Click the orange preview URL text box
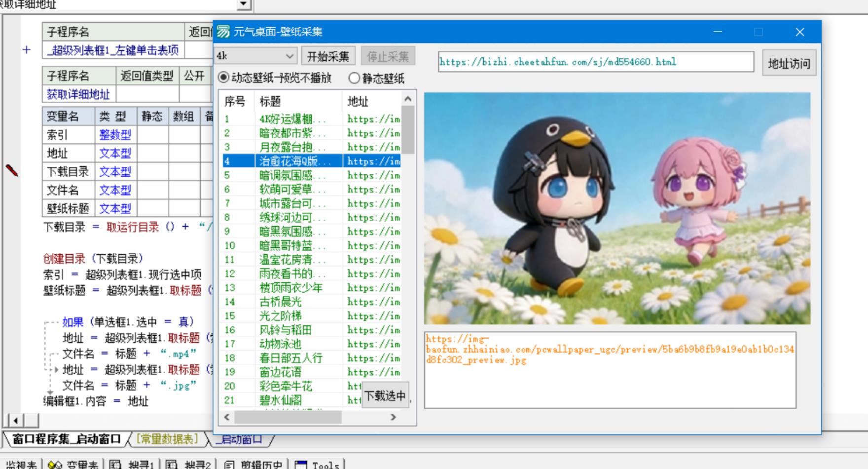The image size is (868, 469). (x=610, y=370)
